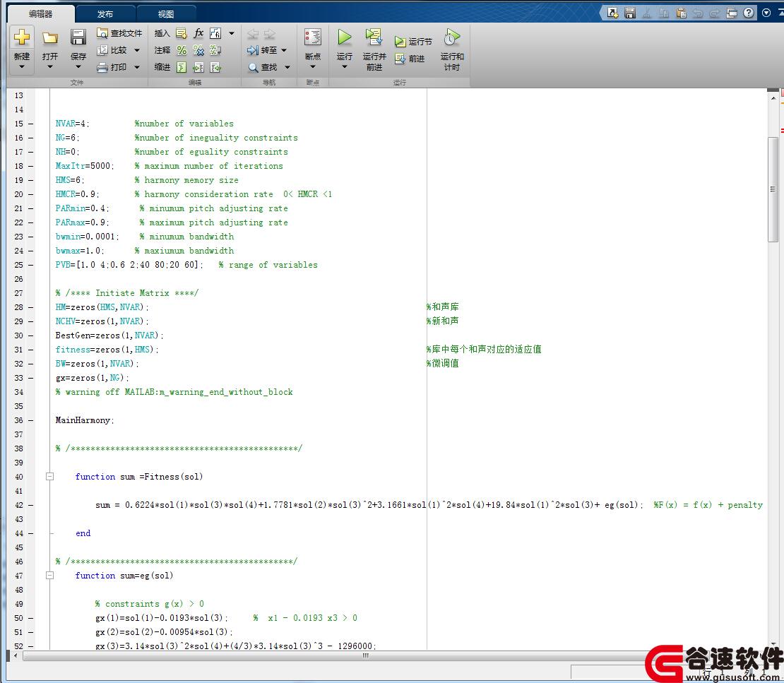Click the 运行和计时 (Run and Time) icon
Screen dimensions: 784x683
tap(452, 37)
